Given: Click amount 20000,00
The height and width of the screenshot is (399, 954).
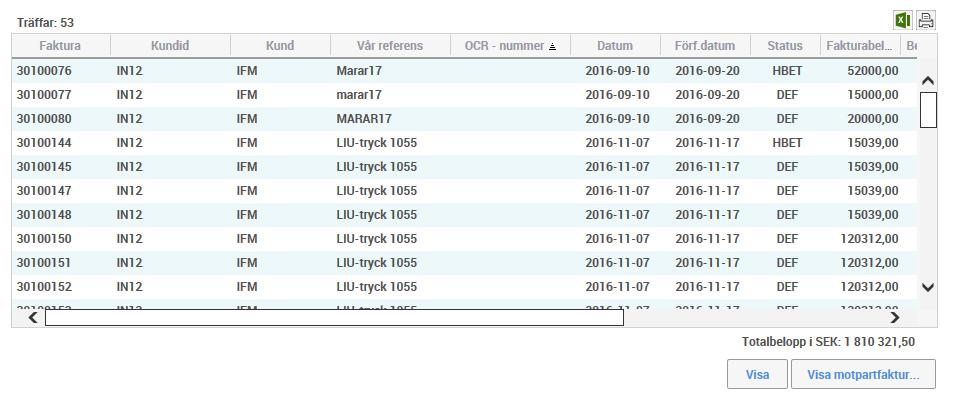Looking at the screenshot, I should pos(872,119).
